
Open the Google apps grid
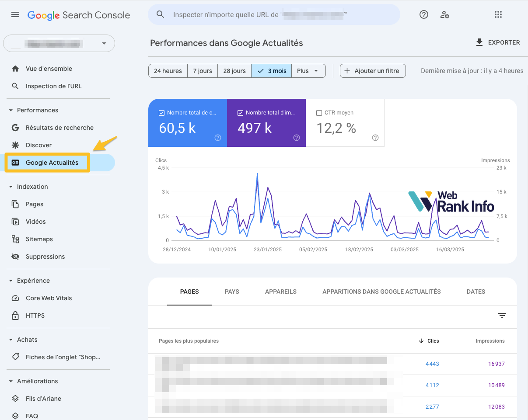(498, 14)
